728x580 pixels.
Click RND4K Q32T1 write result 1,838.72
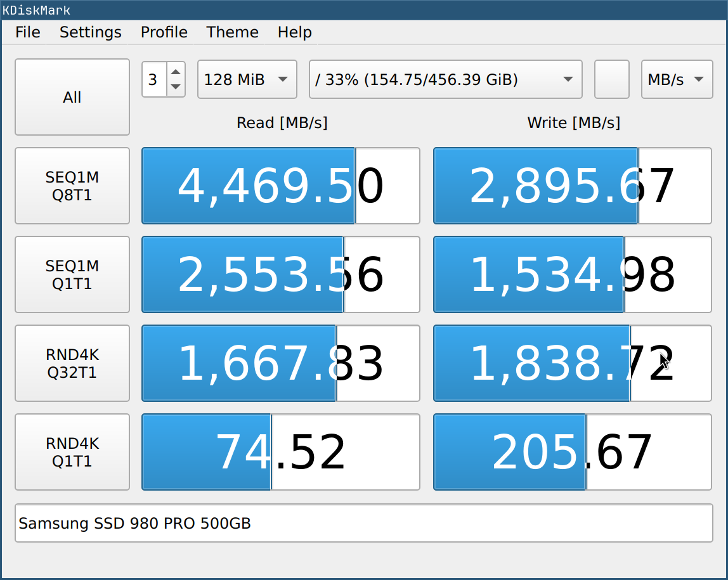pos(573,363)
